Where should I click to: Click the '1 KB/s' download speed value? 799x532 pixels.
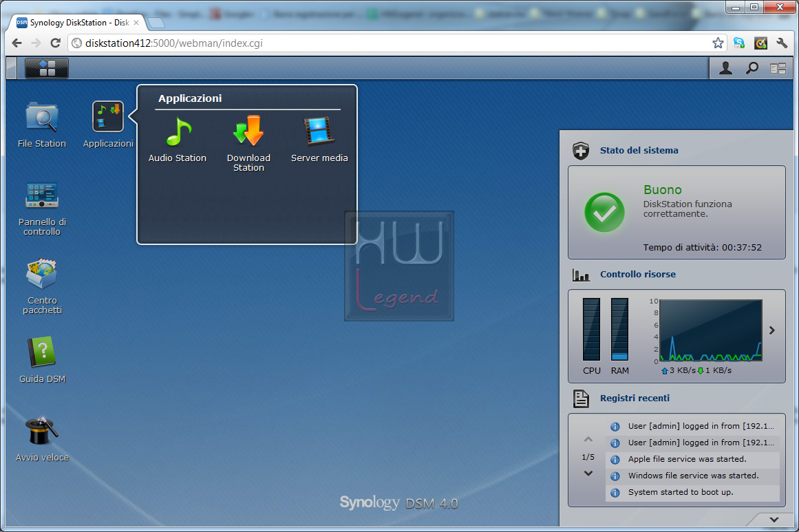point(718,370)
